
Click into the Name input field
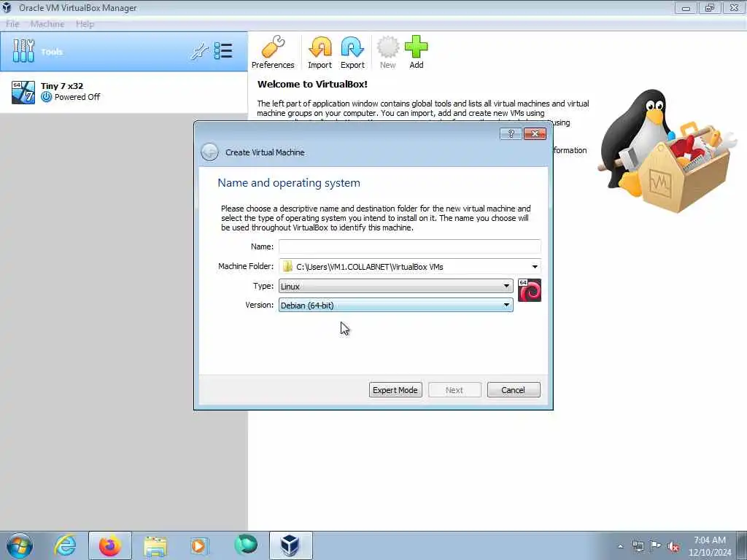click(410, 246)
